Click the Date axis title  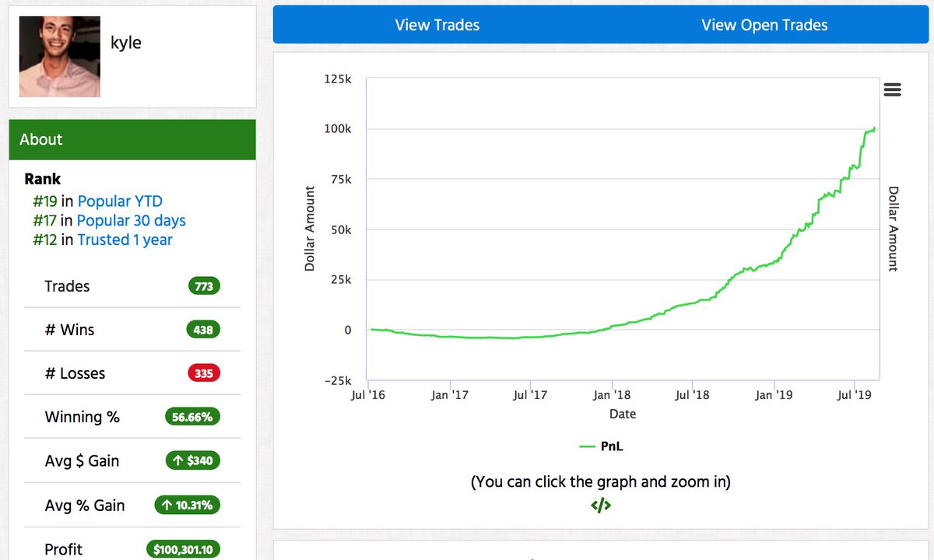coord(623,414)
